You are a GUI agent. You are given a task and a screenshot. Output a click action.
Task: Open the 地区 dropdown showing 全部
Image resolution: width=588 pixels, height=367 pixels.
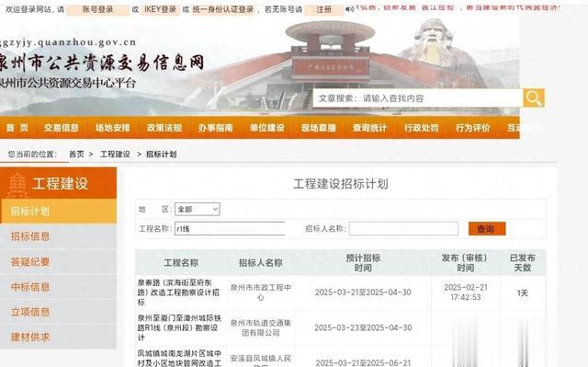coord(198,209)
